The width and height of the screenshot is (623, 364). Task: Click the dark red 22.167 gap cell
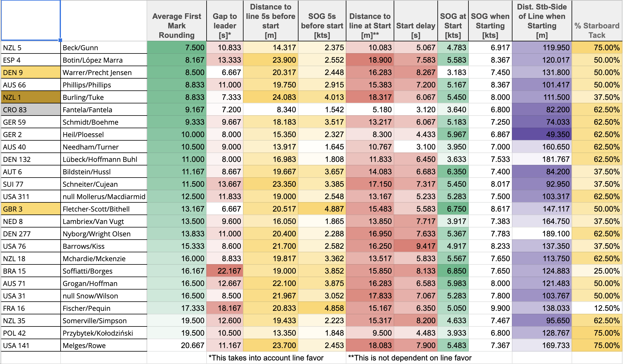[x=225, y=271]
